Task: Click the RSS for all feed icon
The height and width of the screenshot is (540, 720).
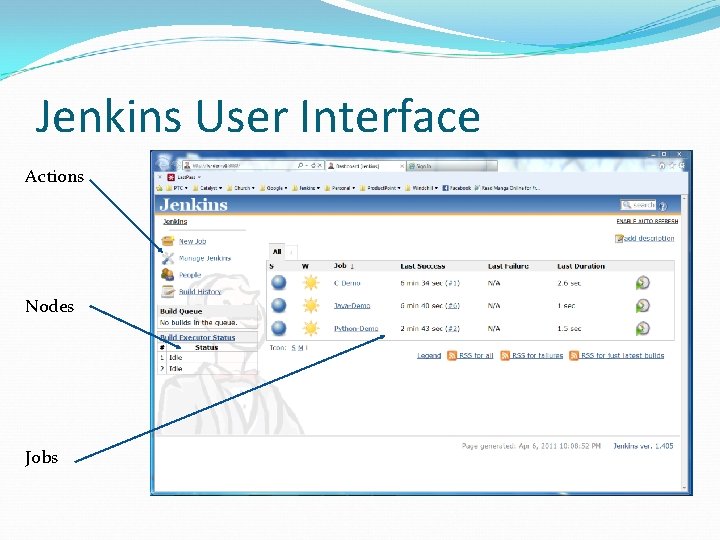Action: click(452, 355)
